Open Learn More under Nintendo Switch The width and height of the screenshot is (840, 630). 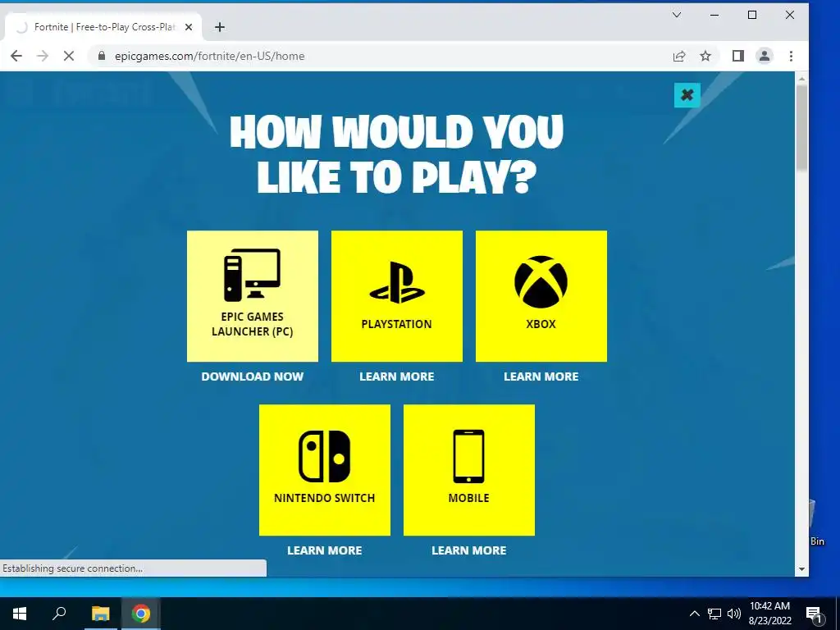tap(325, 550)
